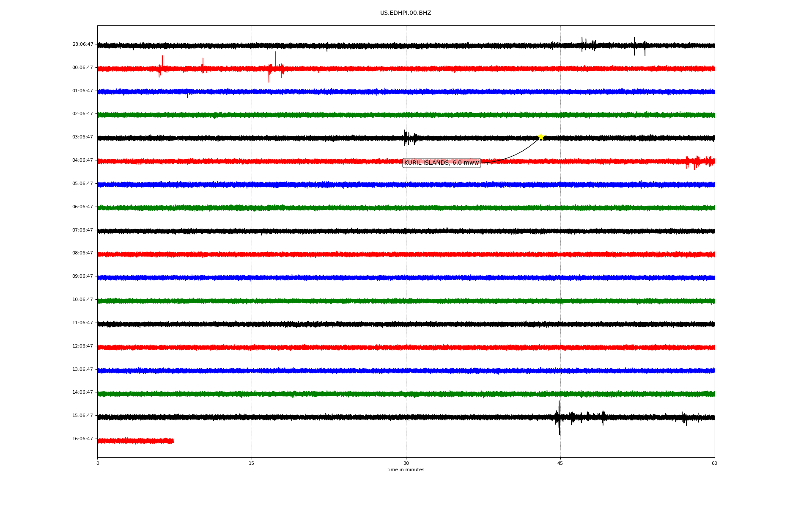Click the time label 00:06:47
Viewport: 812px width, 508px height.
tap(83, 67)
